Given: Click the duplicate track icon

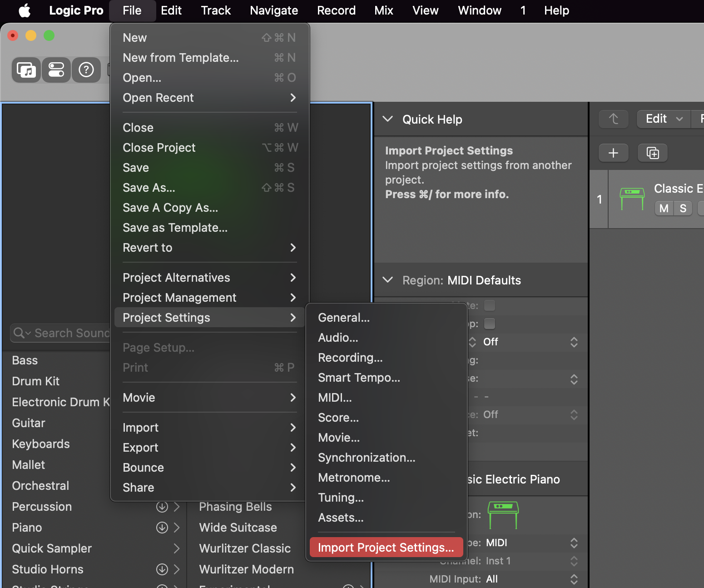Looking at the screenshot, I should (652, 153).
